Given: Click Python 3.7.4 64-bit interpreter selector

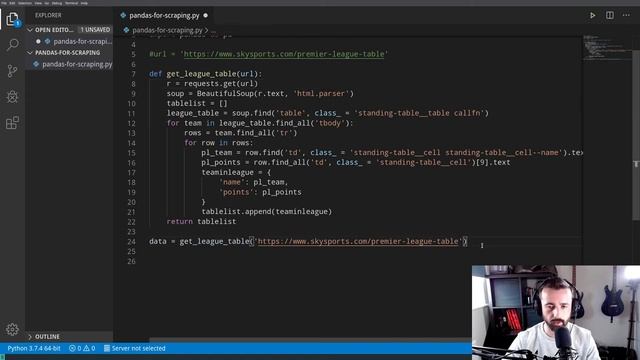Looking at the screenshot, I should [34, 348].
